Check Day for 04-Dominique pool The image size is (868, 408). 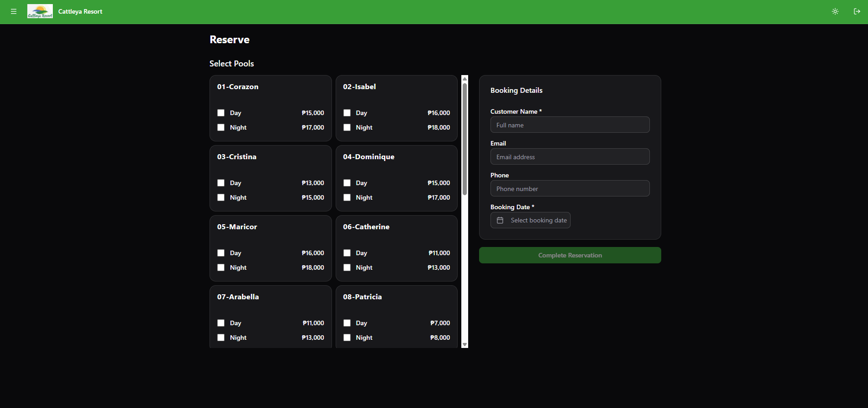click(x=347, y=183)
